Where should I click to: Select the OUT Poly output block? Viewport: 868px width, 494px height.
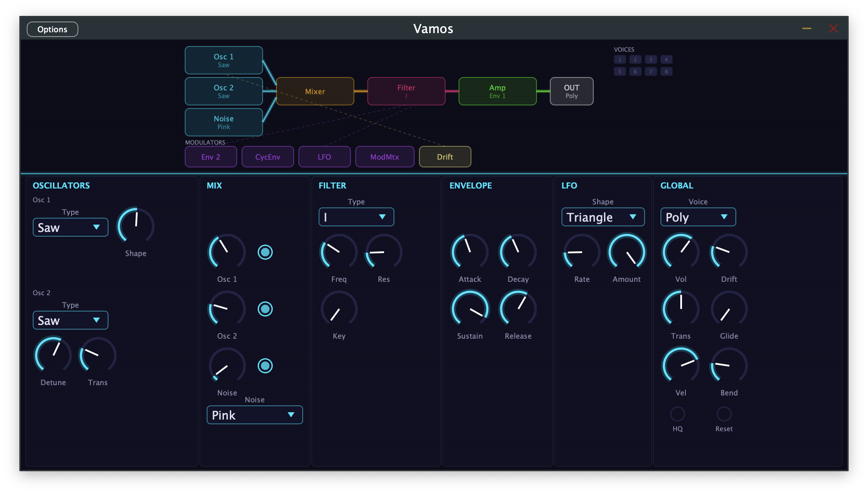(571, 91)
